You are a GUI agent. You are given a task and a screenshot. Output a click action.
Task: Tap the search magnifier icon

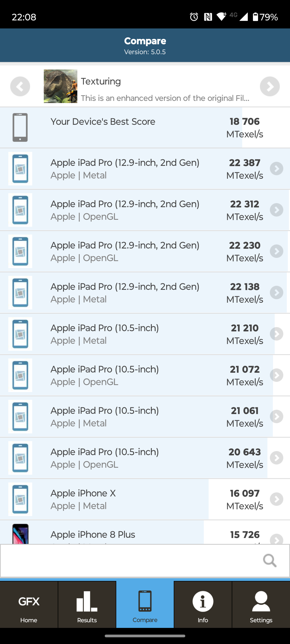point(270,560)
